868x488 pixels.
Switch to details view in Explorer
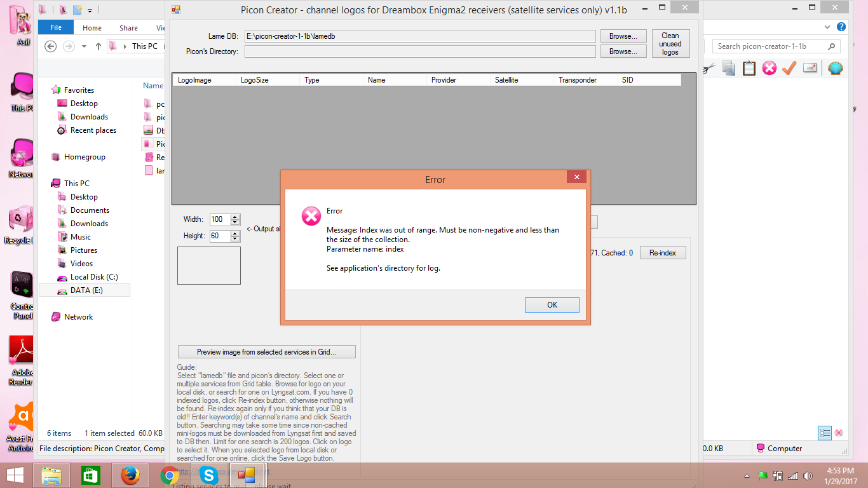click(825, 433)
